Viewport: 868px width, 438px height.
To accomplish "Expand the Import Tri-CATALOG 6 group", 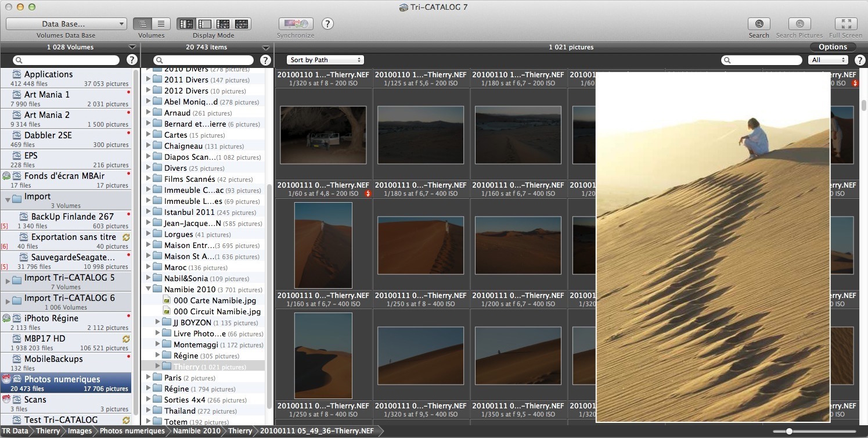I will 8,301.
